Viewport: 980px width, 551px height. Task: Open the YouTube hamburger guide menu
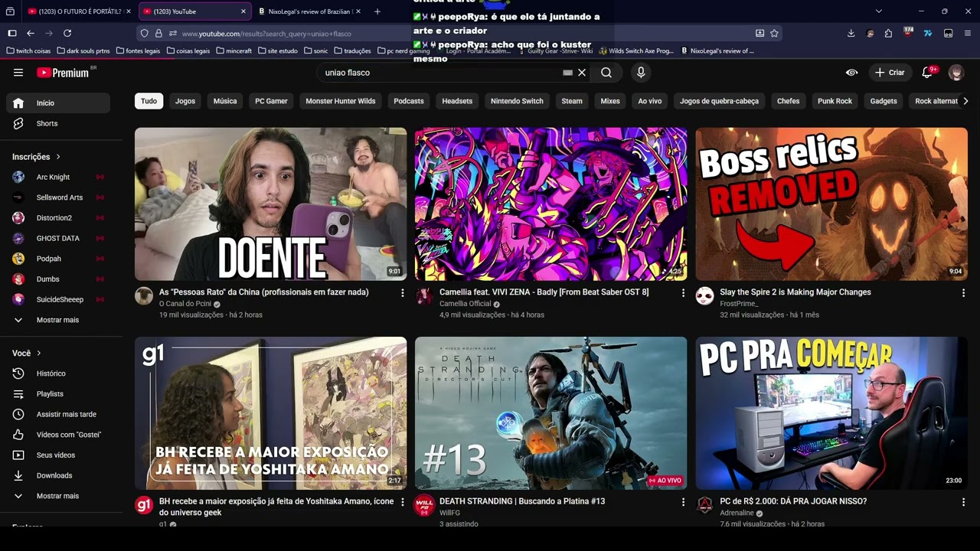point(18,73)
